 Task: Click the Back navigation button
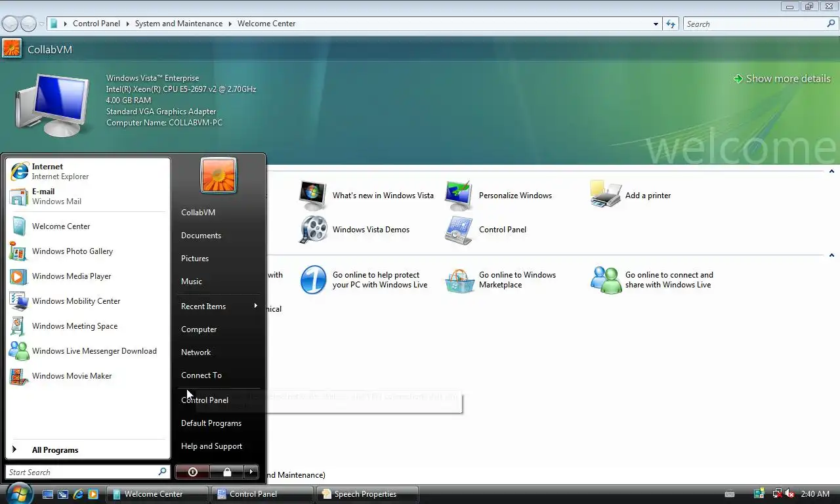click(x=10, y=24)
